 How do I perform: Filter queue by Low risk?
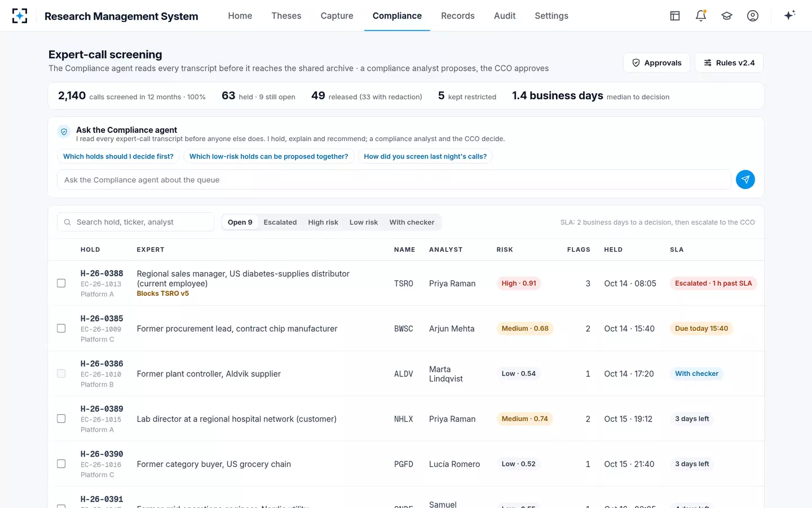point(364,222)
